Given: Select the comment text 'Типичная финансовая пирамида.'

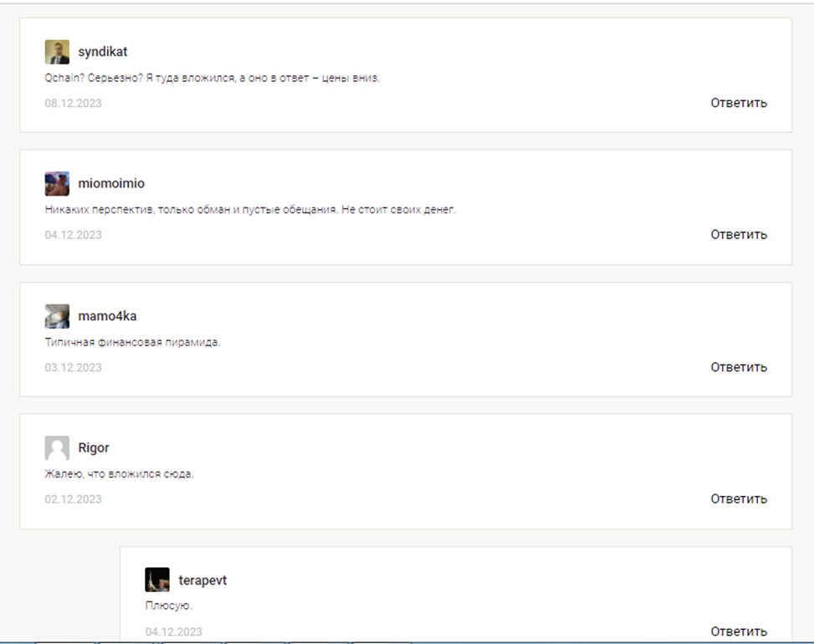Looking at the screenshot, I should click(x=132, y=343).
